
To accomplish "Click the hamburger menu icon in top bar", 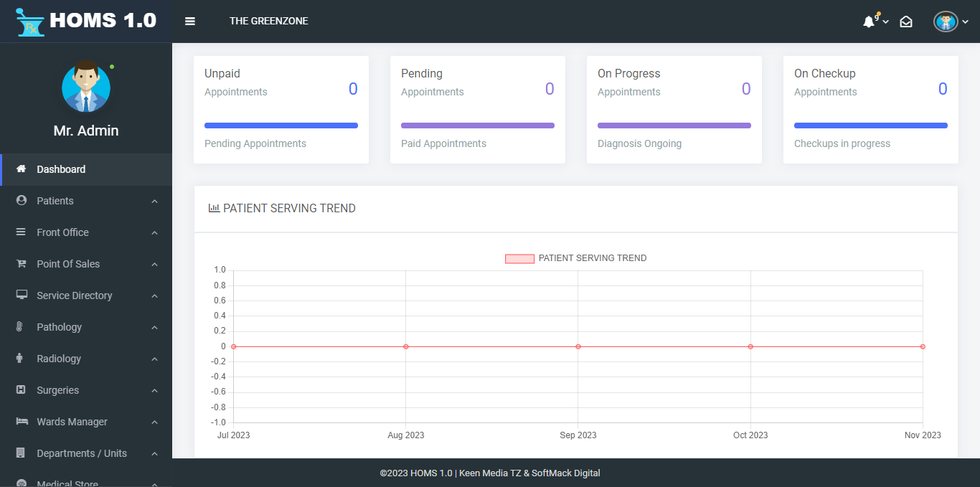I will tap(190, 22).
